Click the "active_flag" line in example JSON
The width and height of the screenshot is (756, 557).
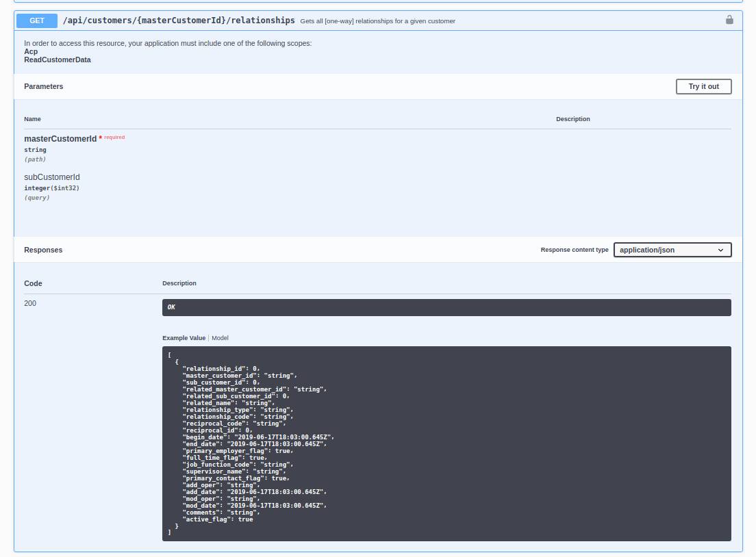(218, 519)
